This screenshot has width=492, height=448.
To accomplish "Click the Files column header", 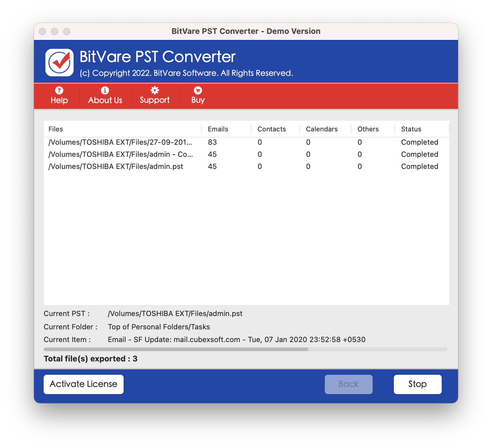I will [x=55, y=129].
